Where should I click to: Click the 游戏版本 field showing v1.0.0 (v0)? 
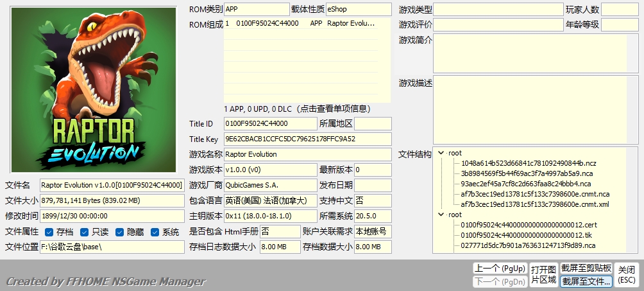coord(271,170)
